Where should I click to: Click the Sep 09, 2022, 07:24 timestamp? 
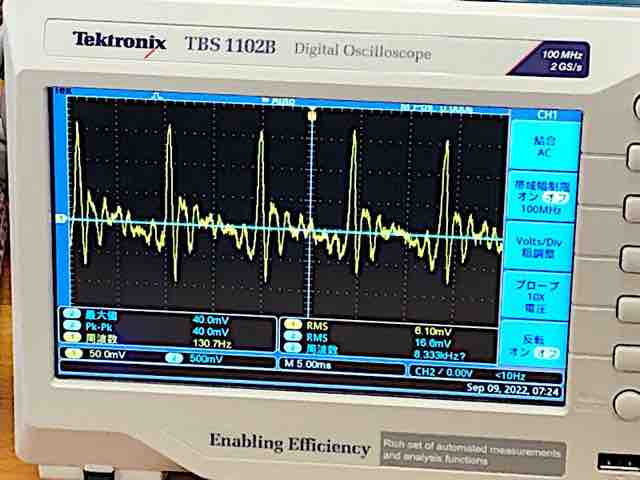[x=512, y=390]
